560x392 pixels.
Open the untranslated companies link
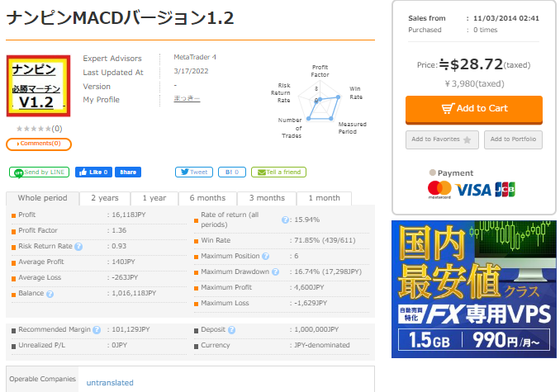coord(110,383)
